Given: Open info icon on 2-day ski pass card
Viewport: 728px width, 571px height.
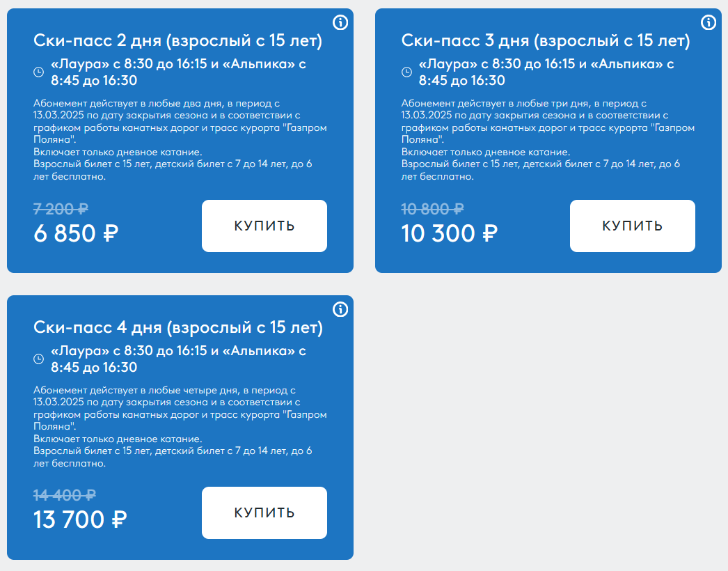Looking at the screenshot, I should pos(340,22).
